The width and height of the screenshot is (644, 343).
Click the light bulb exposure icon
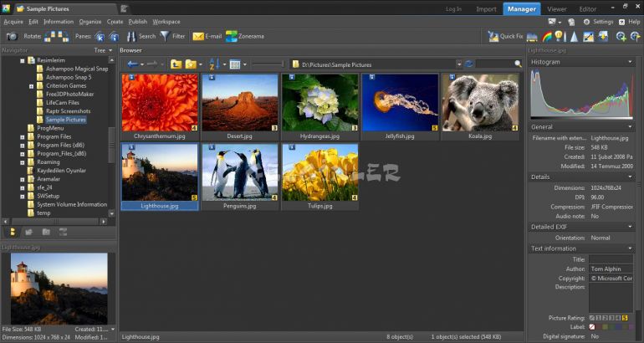(560, 37)
